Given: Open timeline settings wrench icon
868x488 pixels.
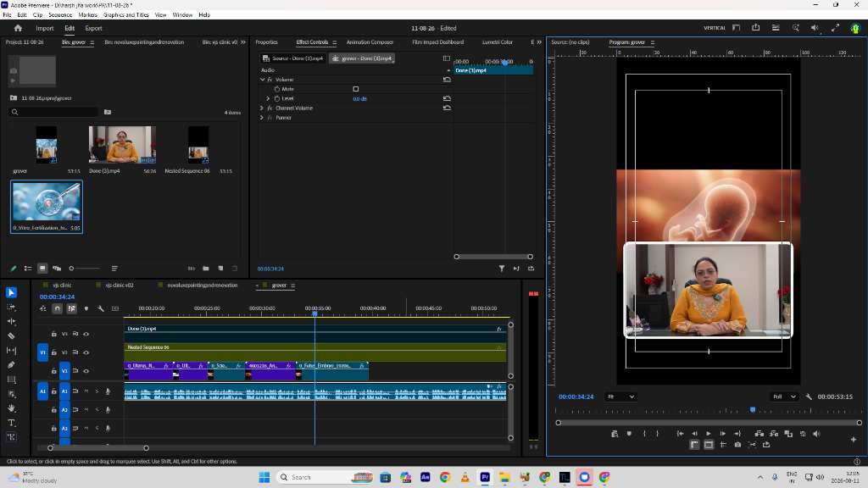Looking at the screenshot, I should click(x=101, y=308).
